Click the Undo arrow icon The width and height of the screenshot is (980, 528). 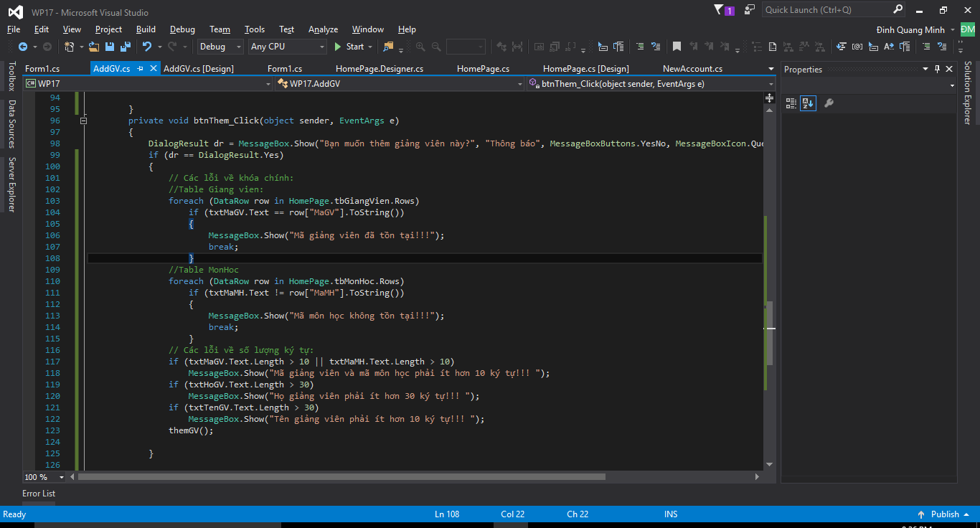(147, 47)
